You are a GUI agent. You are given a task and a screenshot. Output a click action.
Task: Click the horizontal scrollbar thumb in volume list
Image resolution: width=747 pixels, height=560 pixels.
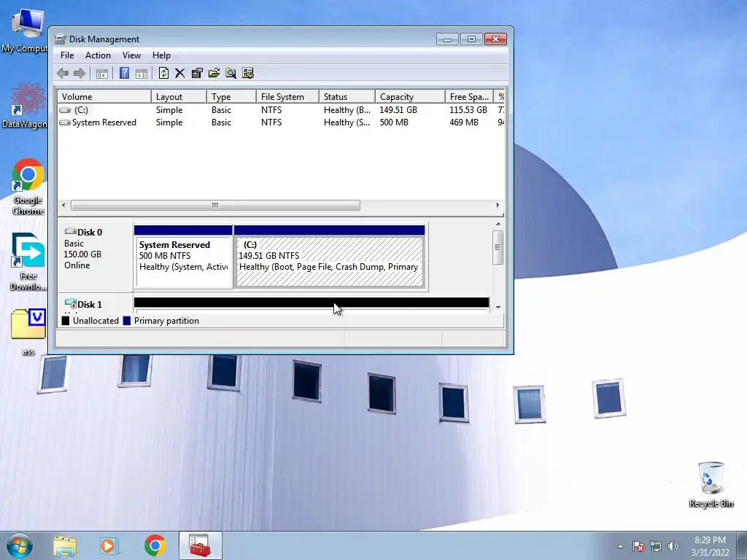pyautogui.click(x=215, y=205)
